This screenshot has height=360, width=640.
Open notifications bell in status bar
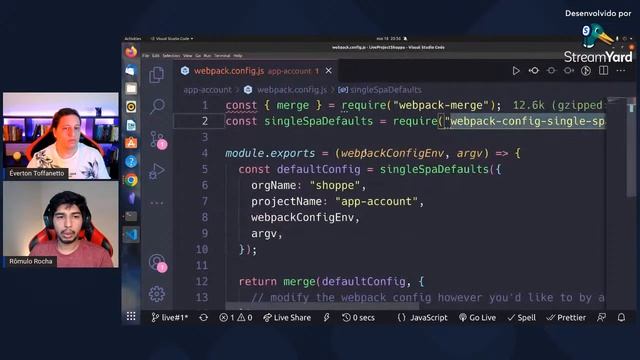[621, 318]
